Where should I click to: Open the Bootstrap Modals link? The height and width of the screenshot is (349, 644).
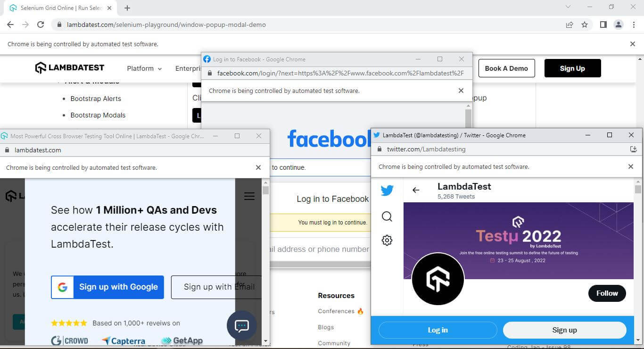(98, 115)
